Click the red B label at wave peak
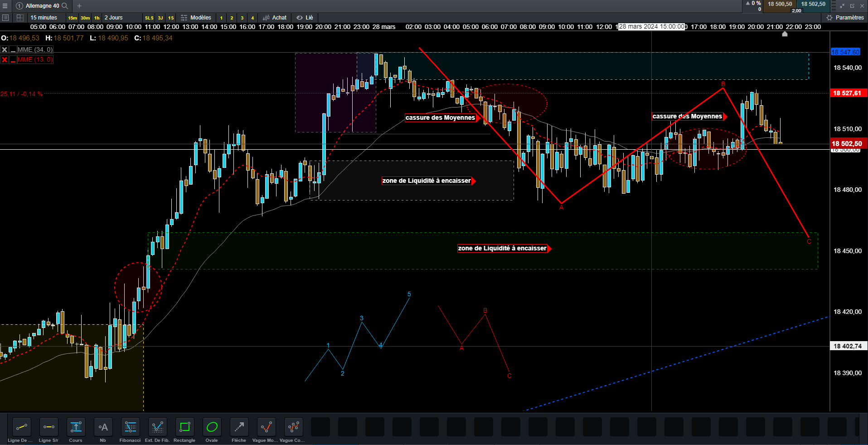The height and width of the screenshot is (445, 868). [723, 84]
